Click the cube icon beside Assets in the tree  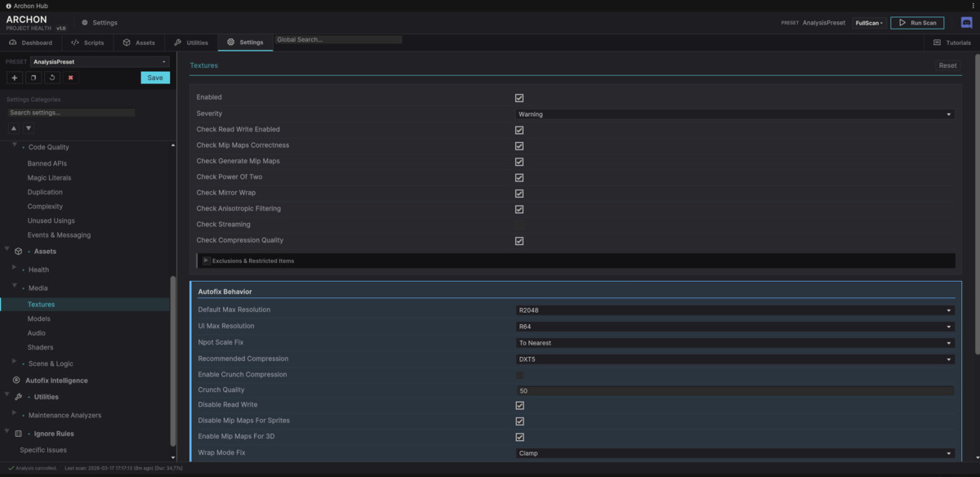[x=18, y=252]
